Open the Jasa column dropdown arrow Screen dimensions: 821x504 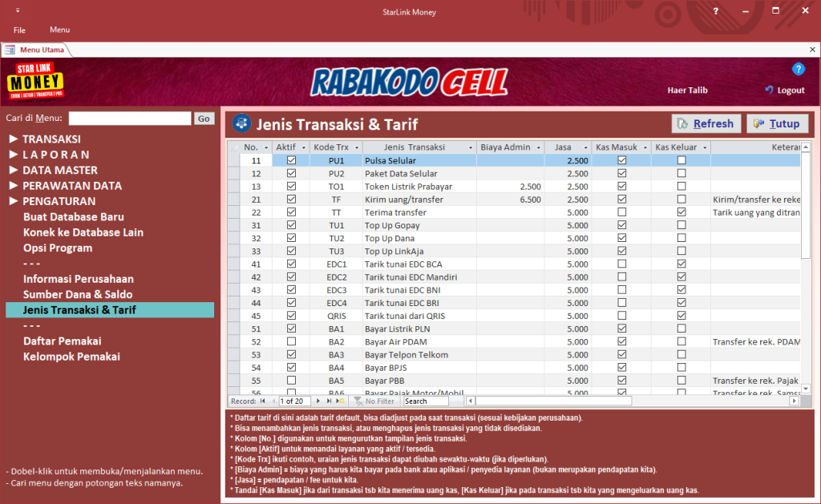click(x=585, y=147)
